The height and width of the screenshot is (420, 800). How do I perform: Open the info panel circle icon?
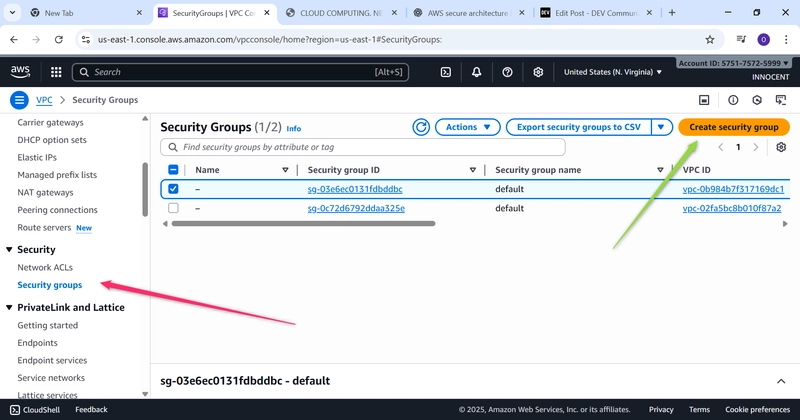733,100
